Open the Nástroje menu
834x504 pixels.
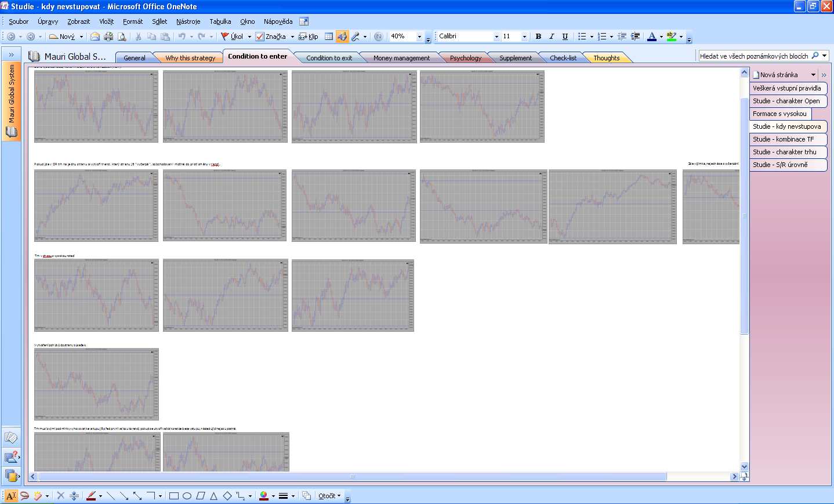pos(188,21)
